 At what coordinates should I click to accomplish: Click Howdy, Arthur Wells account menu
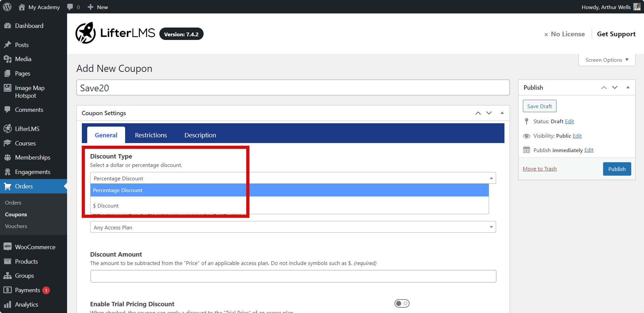pyautogui.click(x=611, y=7)
